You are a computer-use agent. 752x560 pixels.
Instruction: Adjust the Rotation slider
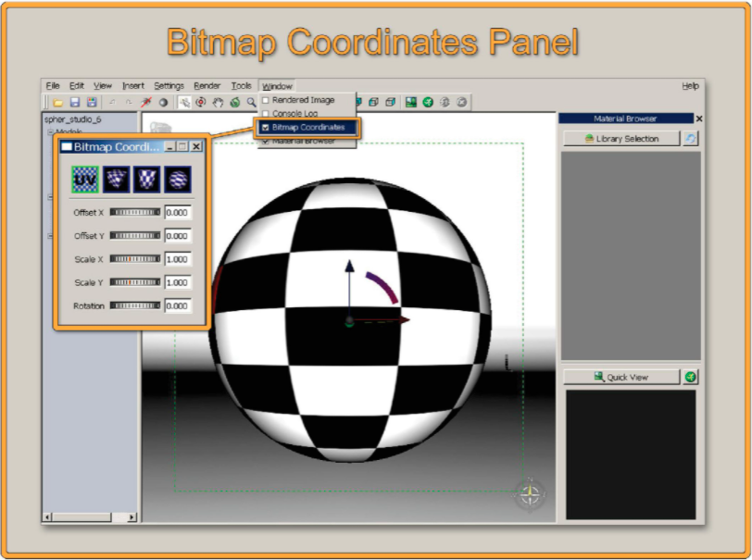135,305
